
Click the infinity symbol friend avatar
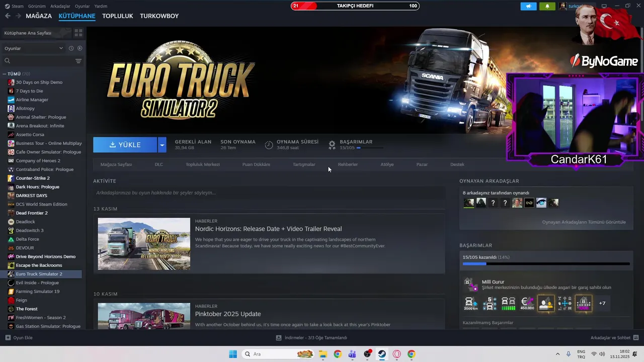coord(529,203)
